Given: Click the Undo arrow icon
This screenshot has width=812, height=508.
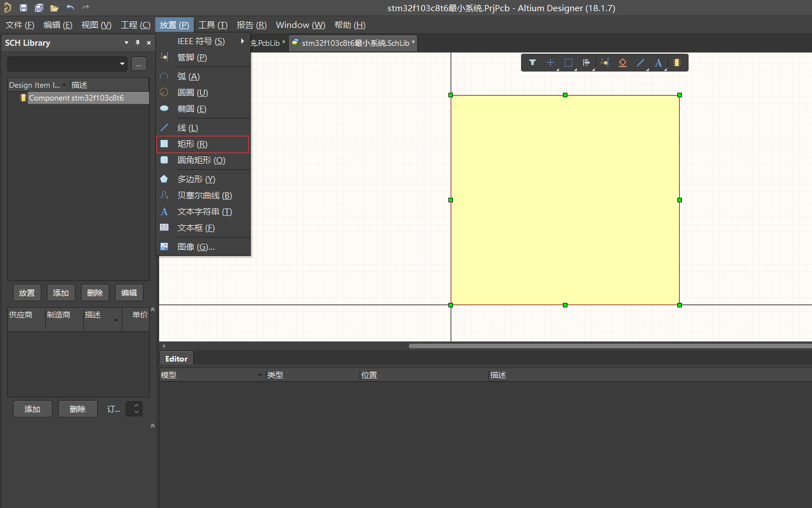Looking at the screenshot, I should [x=70, y=8].
